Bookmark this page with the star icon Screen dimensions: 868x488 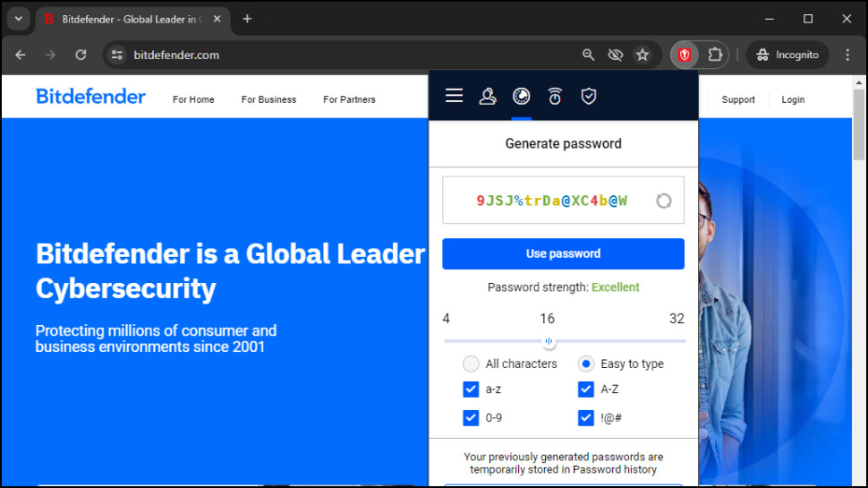(x=642, y=55)
